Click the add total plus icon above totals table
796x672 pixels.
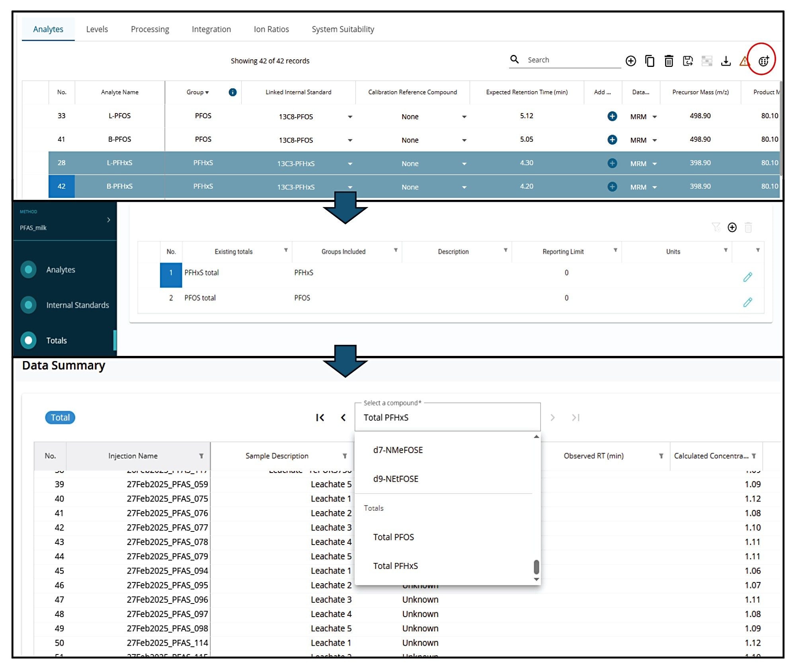(732, 228)
